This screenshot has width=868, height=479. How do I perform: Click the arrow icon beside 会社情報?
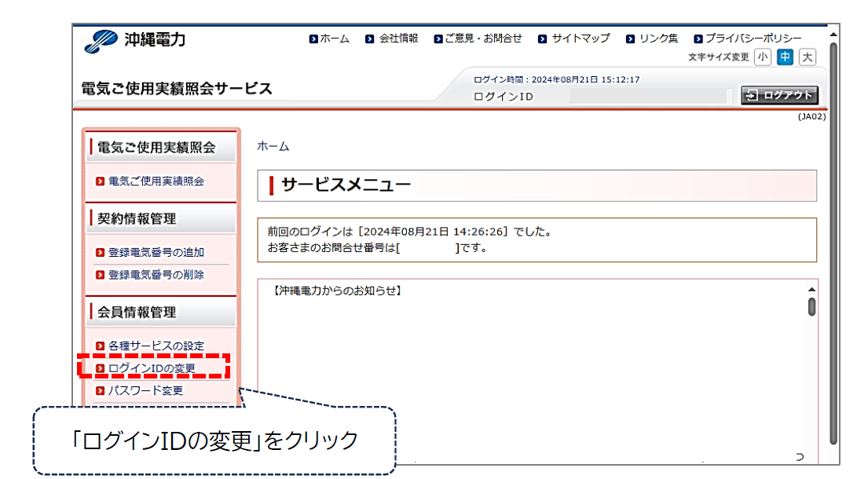coord(370,38)
